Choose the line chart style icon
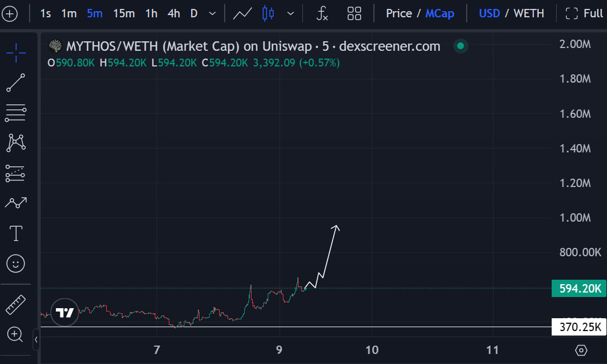This screenshot has width=607, height=364. (x=243, y=13)
